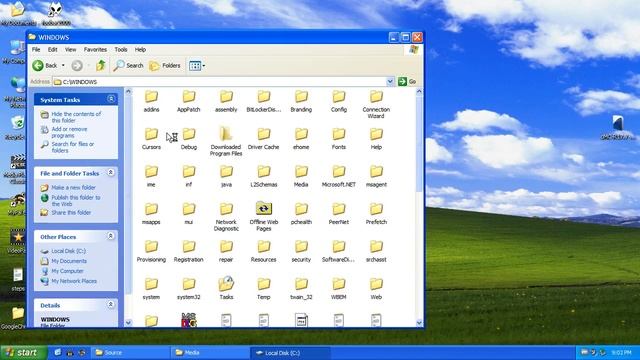Open the Temp folder
Image resolution: width=640 pixels, height=360 pixels.
pyautogui.click(x=264, y=289)
